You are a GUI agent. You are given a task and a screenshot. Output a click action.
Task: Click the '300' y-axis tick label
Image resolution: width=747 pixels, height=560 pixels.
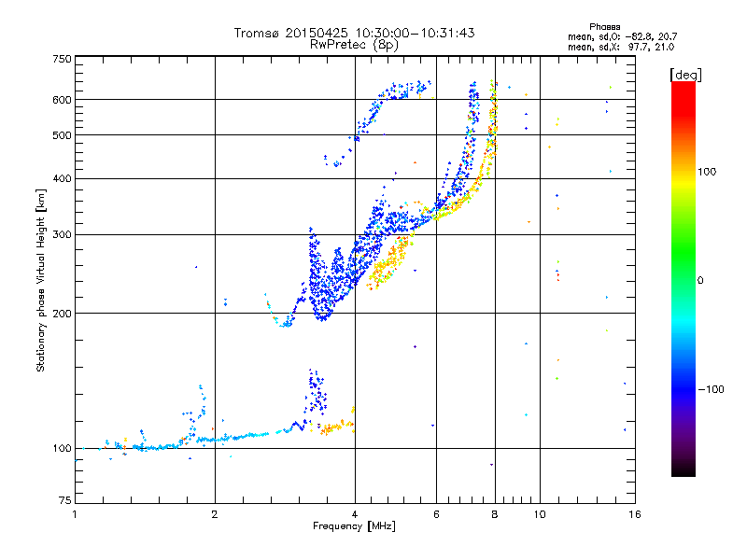[x=62, y=235]
